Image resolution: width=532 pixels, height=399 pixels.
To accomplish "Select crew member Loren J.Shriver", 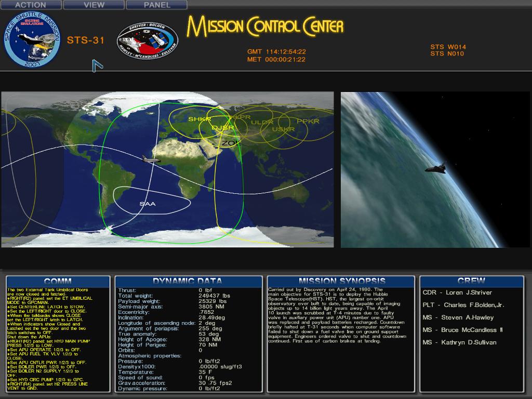I will click(457, 292).
